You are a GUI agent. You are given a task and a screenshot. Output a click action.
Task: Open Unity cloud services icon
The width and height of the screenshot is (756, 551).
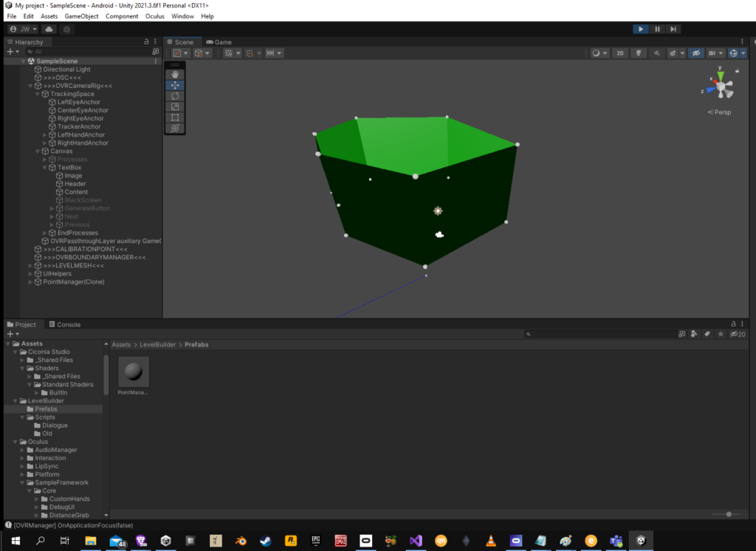click(49, 30)
